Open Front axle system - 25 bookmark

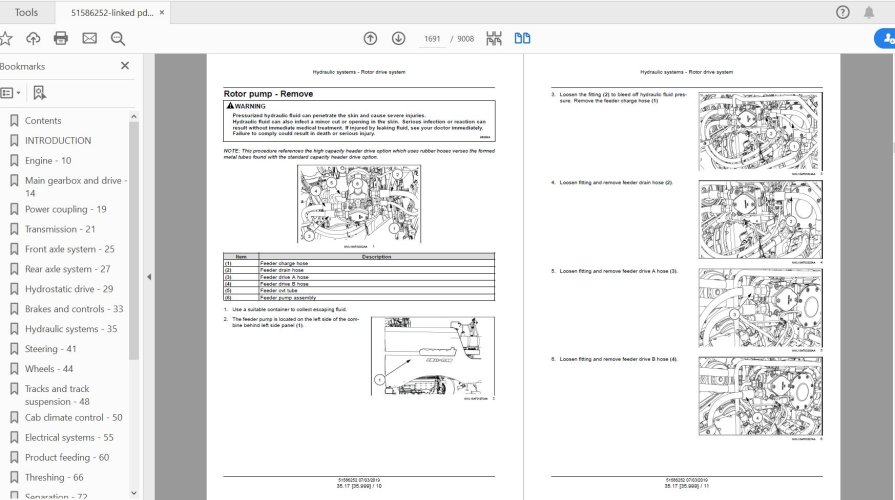70,249
